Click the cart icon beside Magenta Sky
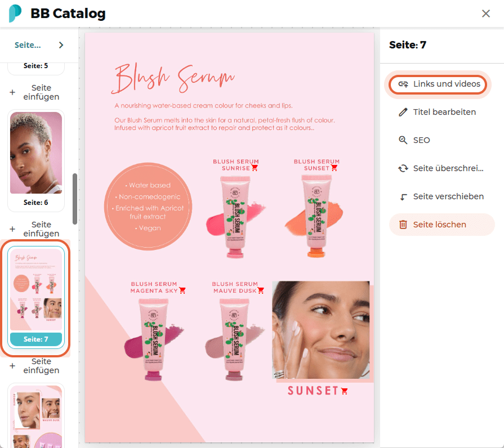 pyautogui.click(x=182, y=290)
